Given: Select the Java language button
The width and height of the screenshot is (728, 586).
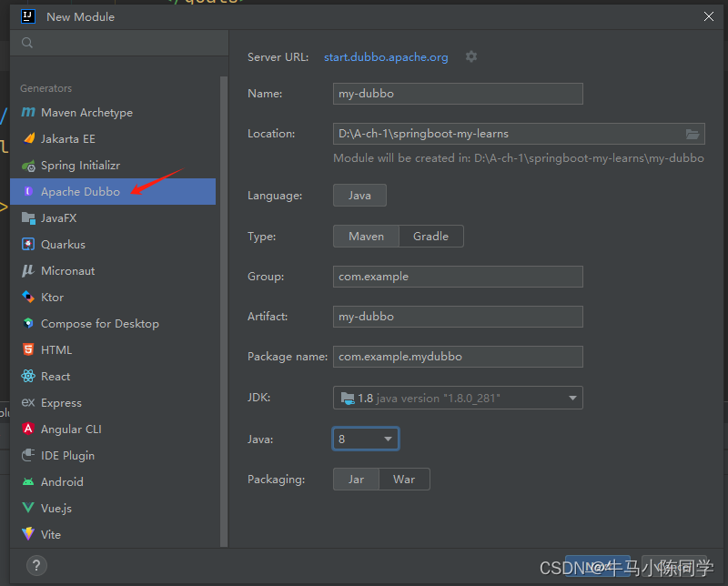Looking at the screenshot, I should pos(359,195).
